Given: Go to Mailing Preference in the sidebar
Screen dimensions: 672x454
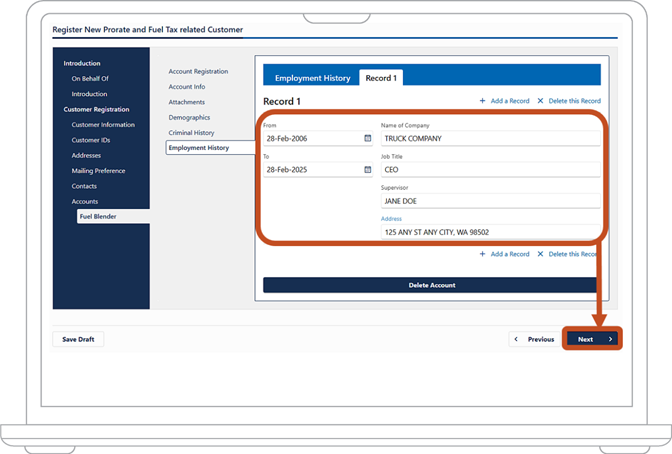Looking at the screenshot, I should (x=98, y=171).
